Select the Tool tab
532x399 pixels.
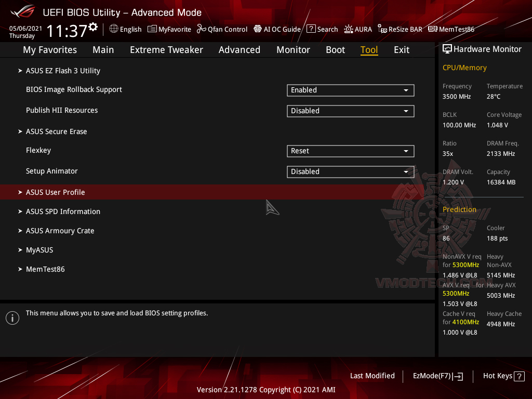(369, 50)
